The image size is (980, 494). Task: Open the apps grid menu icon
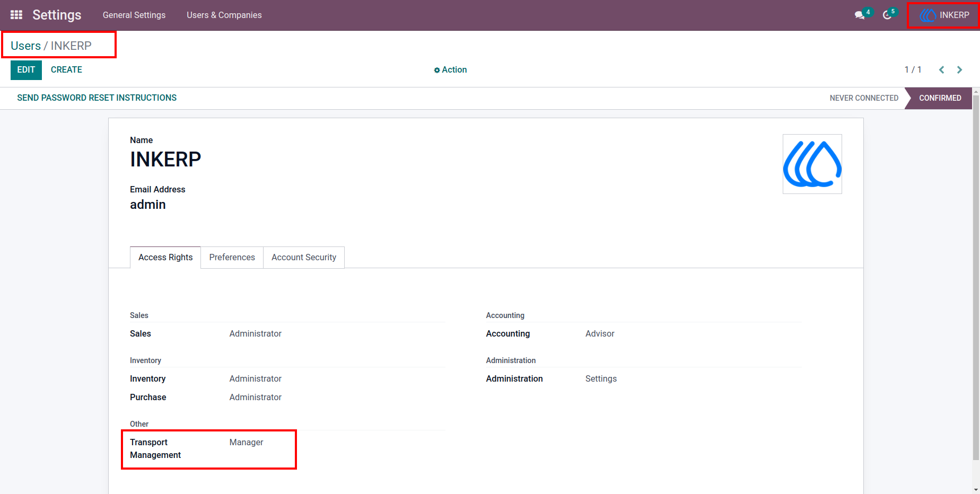tap(16, 15)
